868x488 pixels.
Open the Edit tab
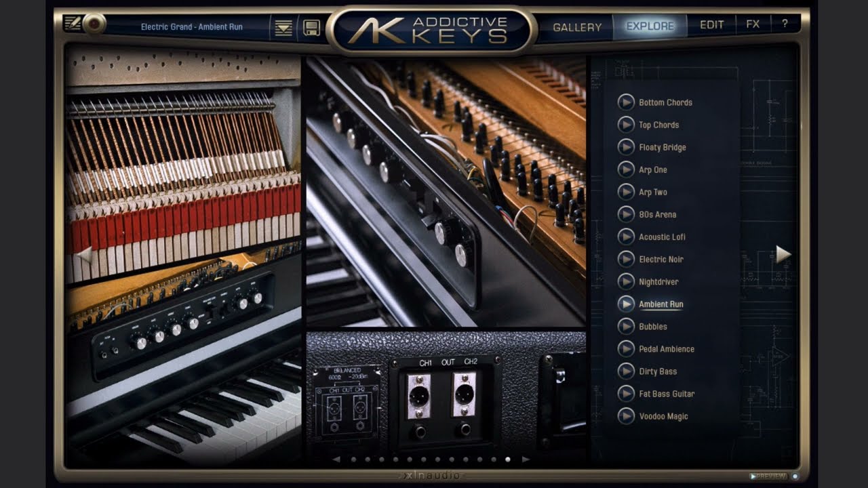(x=712, y=24)
